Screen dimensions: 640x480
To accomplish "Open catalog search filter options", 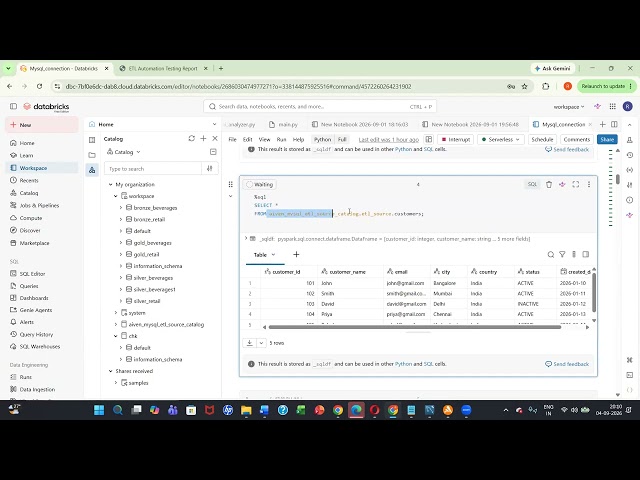I will [210, 168].
